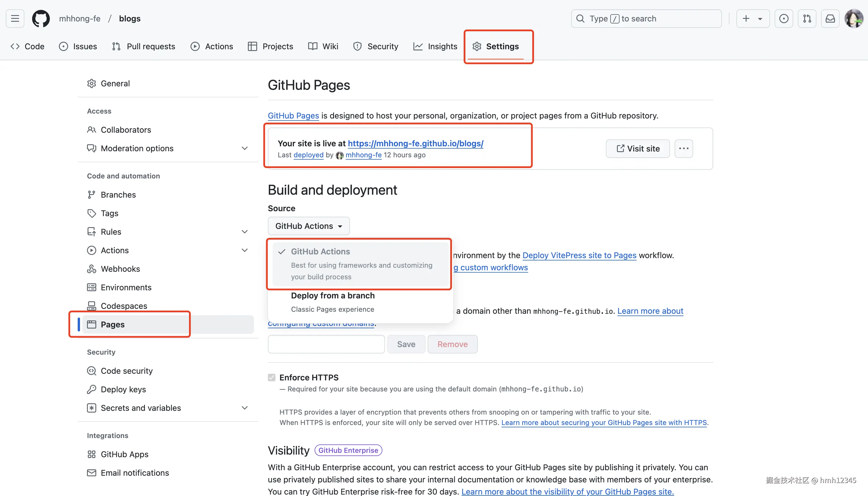Open the hamburger navigation menu

pyautogui.click(x=15, y=18)
